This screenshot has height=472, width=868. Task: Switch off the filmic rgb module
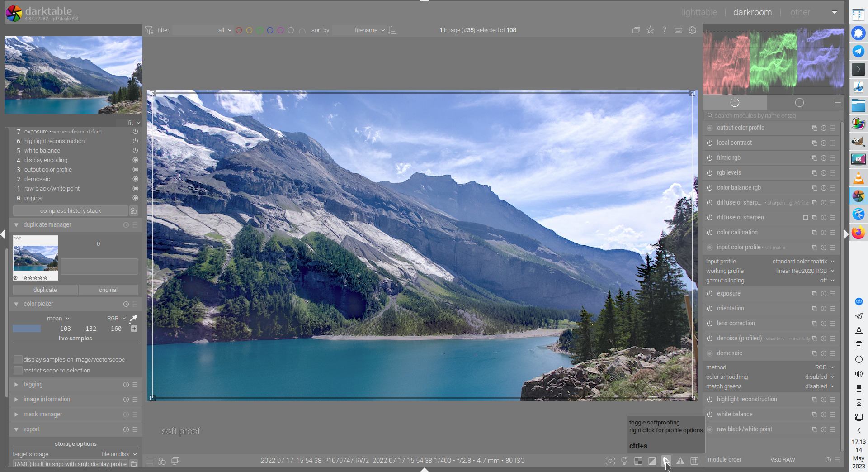710,158
